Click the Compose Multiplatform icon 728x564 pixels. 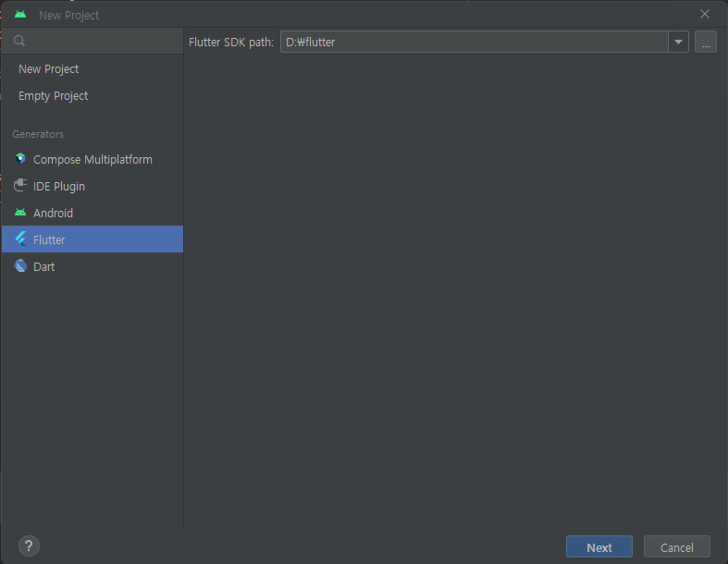(x=20, y=159)
